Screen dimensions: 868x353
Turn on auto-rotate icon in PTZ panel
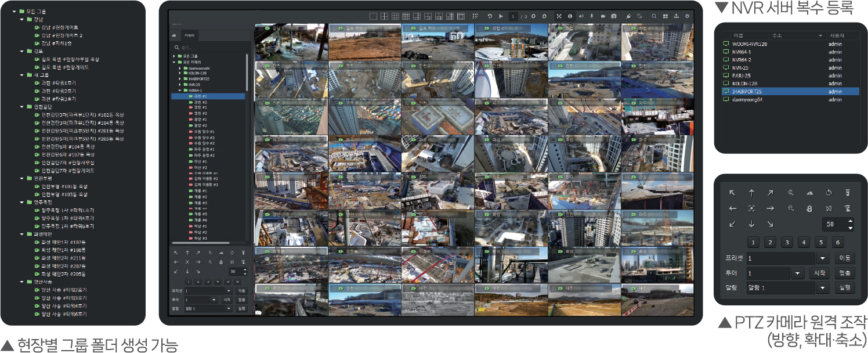pos(829,192)
